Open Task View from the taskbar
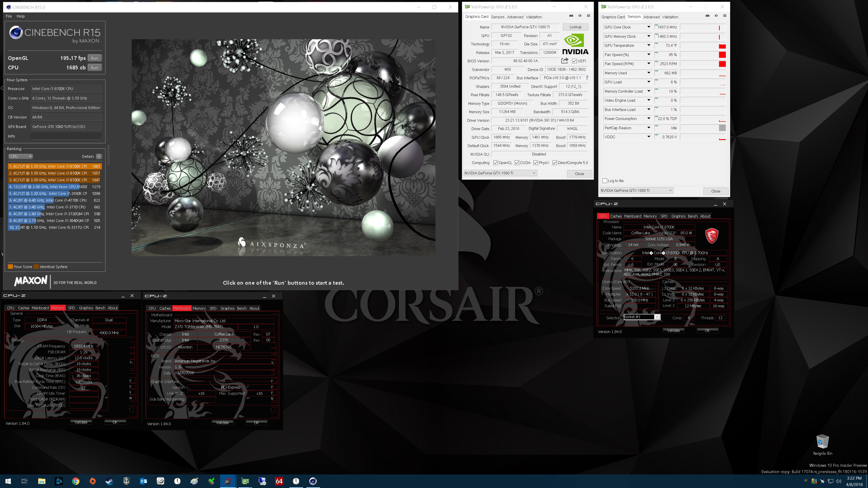 click(x=24, y=481)
